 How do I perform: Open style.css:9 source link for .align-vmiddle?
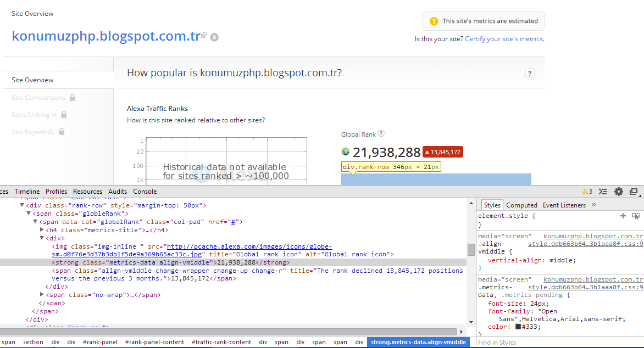click(x=586, y=244)
